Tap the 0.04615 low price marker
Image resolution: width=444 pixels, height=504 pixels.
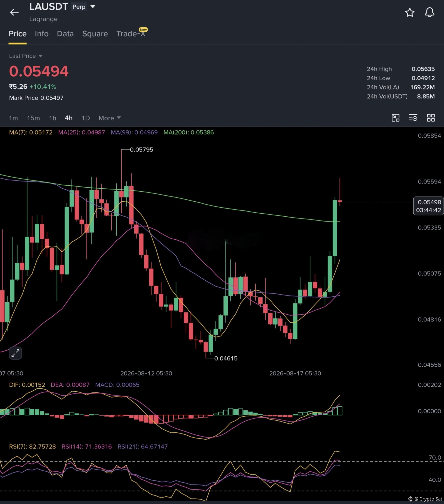click(226, 358)
